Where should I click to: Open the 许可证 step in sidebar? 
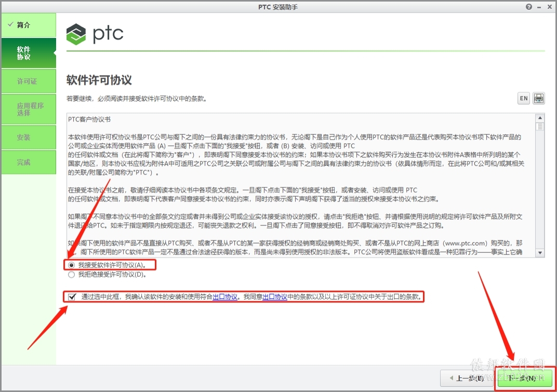point(29,81)
